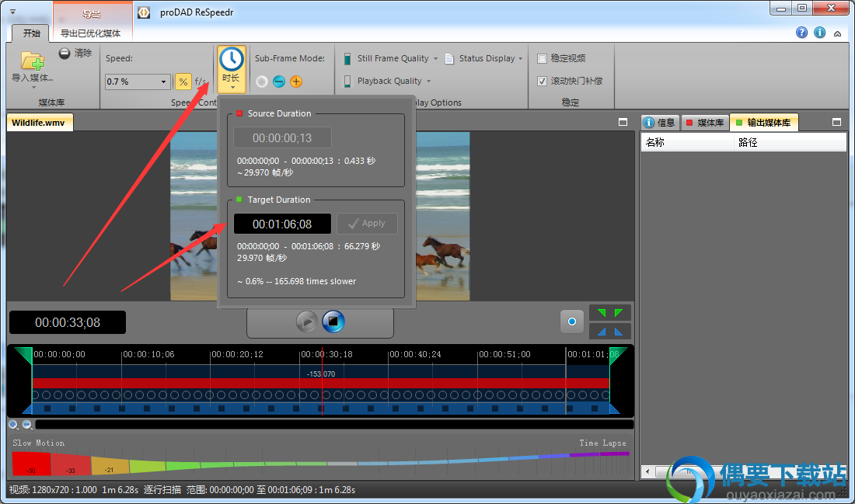Click the current timecode display 00:00:33;08

(68, 322)
